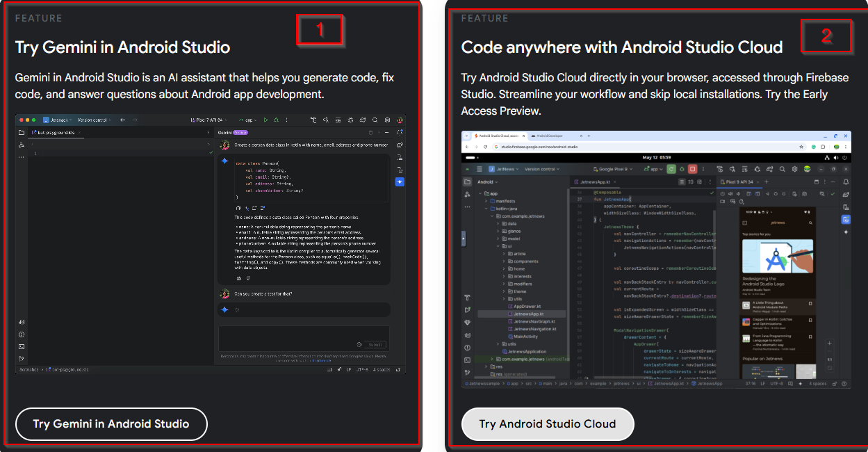The height and width of the screenshot is (452, 868).
Task: Expand the manifests folder in project tree
Action: 486,201
